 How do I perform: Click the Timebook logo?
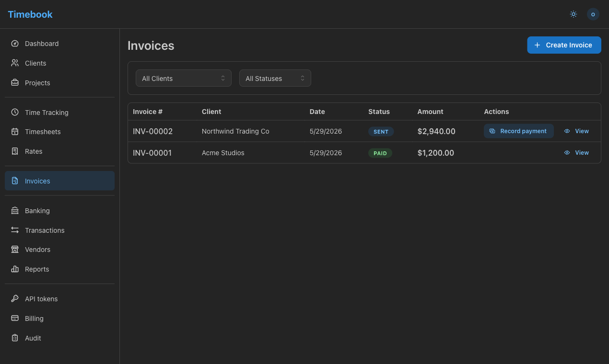(x=30, y=14)
